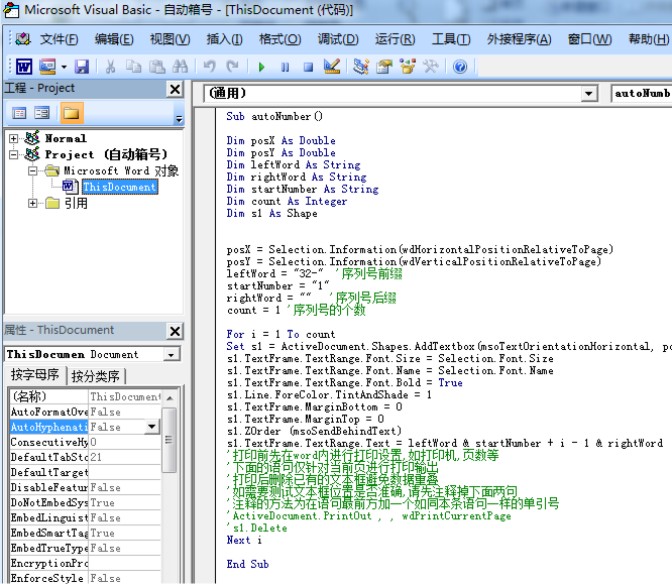
Task: Click the code line 'Next i'
Action: (x=244, y=540)
